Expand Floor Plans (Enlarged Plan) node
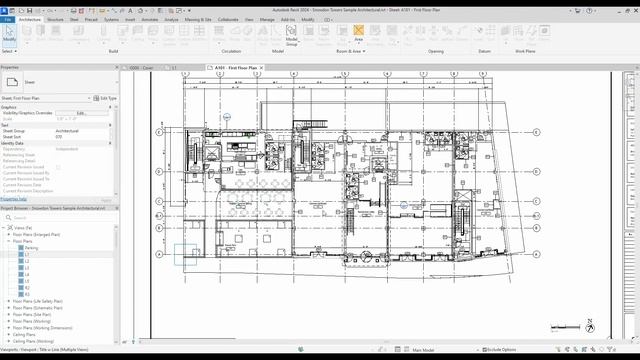The height and width of the screenshot is (360, 640). pyautogui.click(x=9, y=235)
